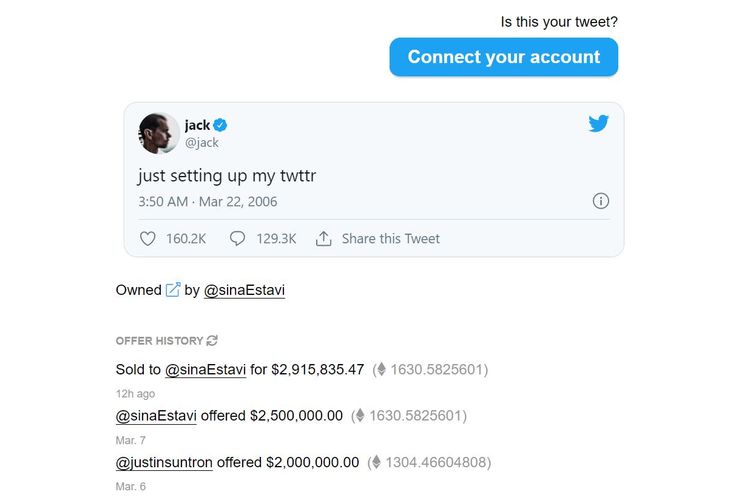Refresh the offer history icon

tap(212, 341)
